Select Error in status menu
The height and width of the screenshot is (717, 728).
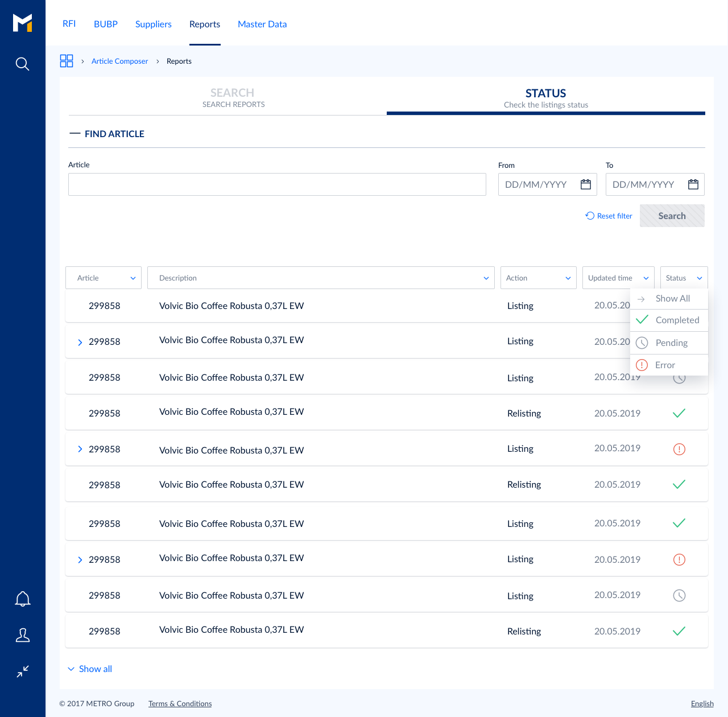click(669, 365)
